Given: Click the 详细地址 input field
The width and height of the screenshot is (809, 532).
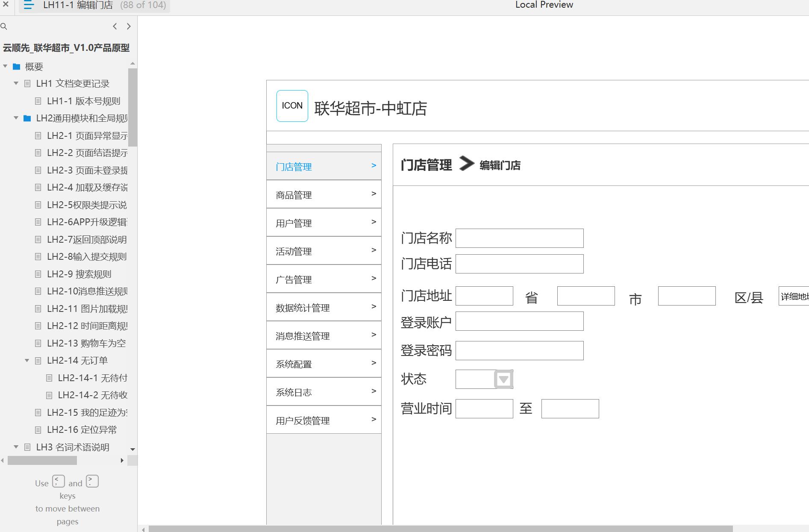Looking at the screenshot, I should tap(794, 296).
